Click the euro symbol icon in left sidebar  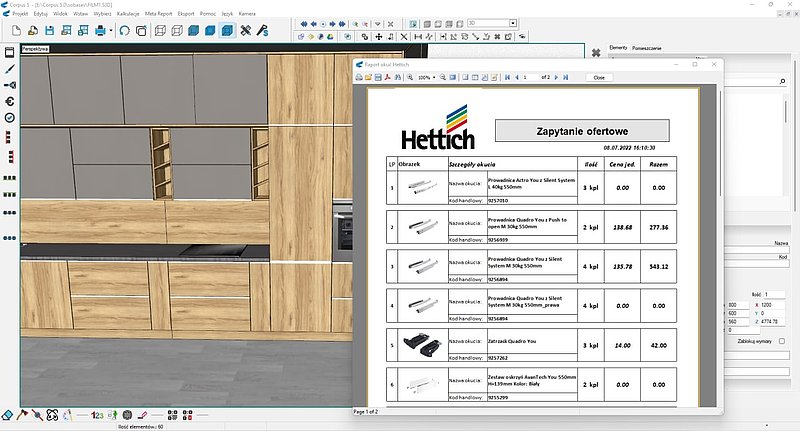click(x=9, y=101)
